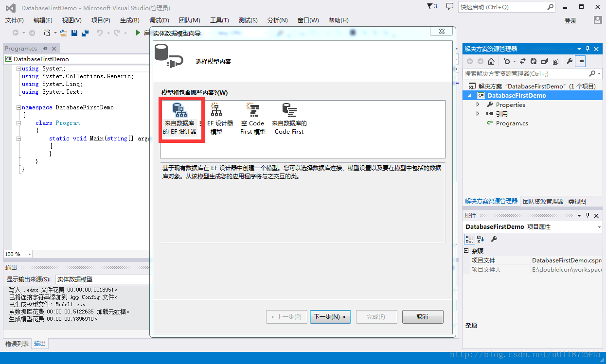Click Pending Changes Filter clock icon
606x364 pixels.
[507, 61]
